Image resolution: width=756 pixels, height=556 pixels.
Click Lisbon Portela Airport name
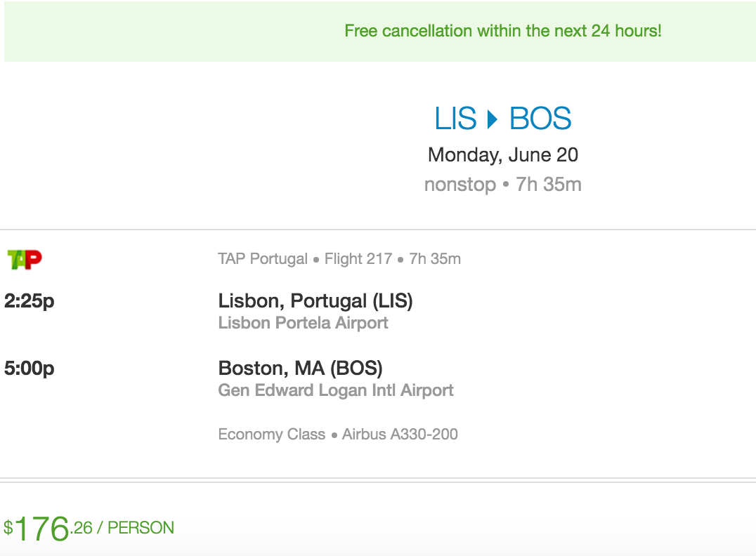click(x=303, y=323)
